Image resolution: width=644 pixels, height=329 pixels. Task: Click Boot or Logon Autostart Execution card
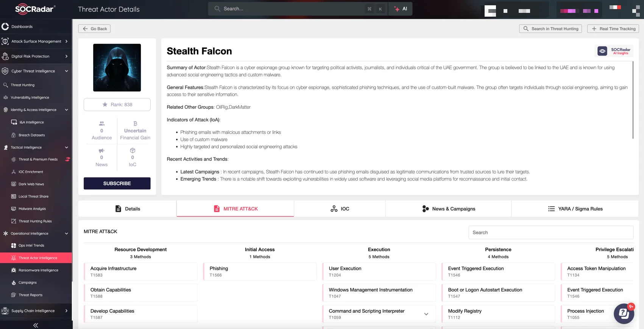(498, 293)
